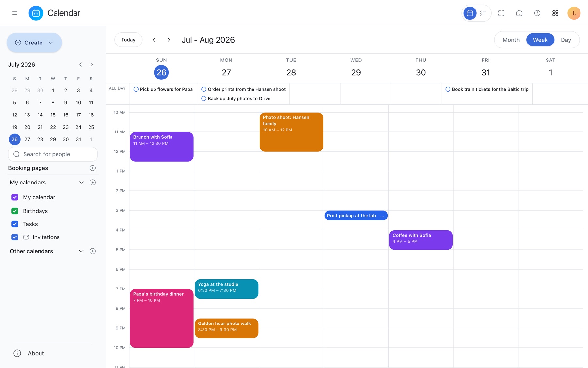Click the search magnifier icon
Image resolution: width=588 pixels, height=368 pixels.
[16, 154]
